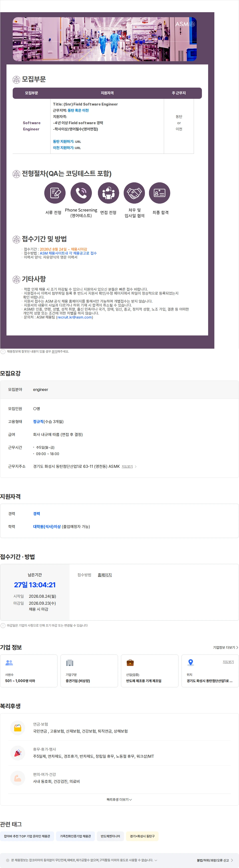Click the 중견기업 (비상장) company type card
Viewport: 239px width, 868px height.
89,671
